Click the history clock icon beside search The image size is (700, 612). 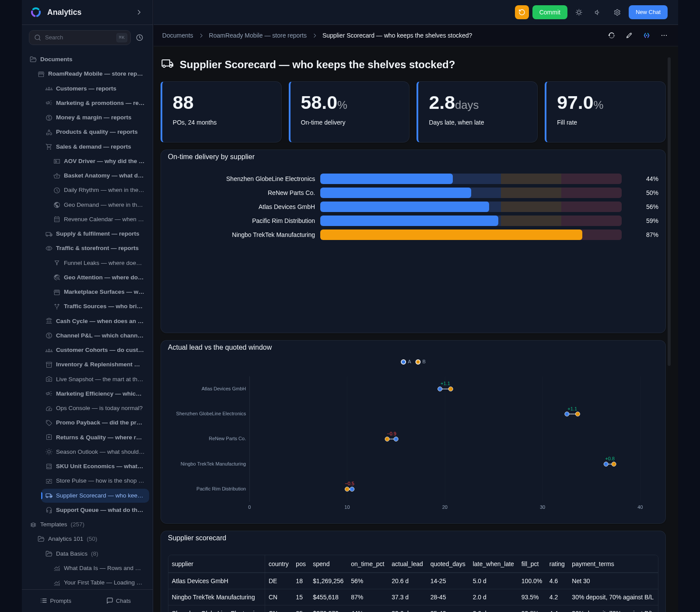point(140,38)
